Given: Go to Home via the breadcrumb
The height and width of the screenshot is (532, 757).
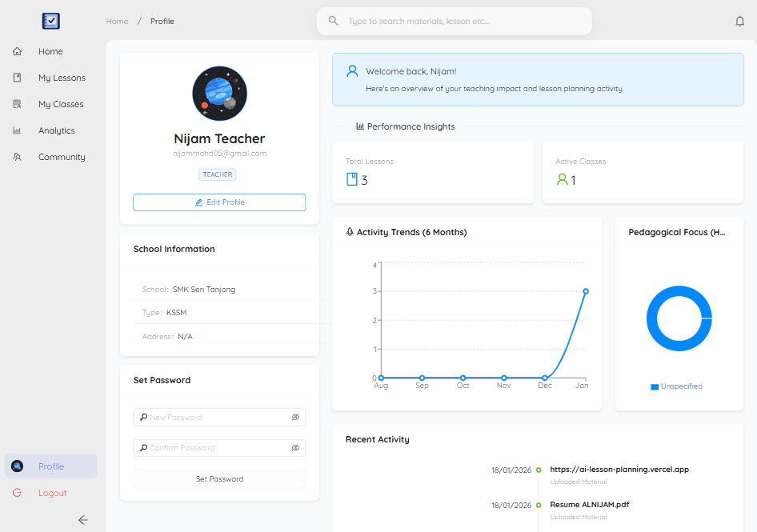Looking at the screenshot, I should click(117, 22).
